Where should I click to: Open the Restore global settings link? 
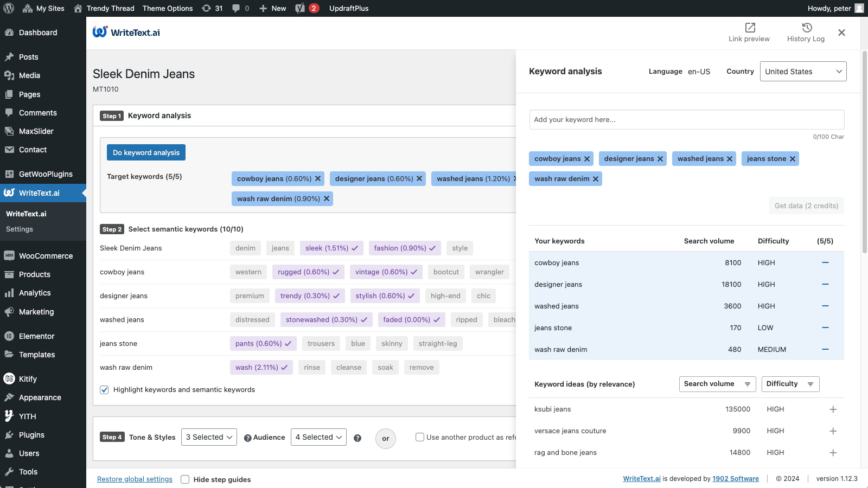tap(135, 479)
